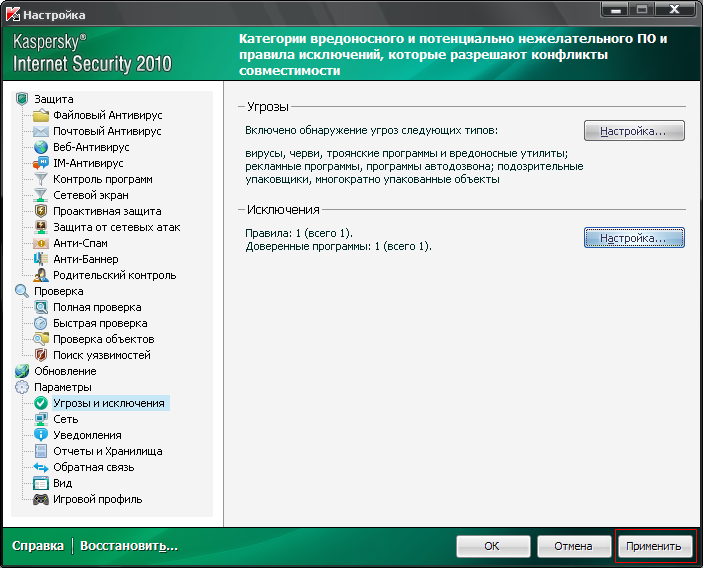703x568 pixels.
Task: Click the Восстановить... link
Action: pos(129,546)
